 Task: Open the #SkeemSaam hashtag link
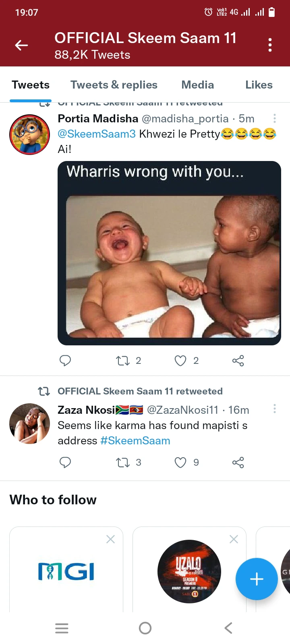click(x=135, y=441)
